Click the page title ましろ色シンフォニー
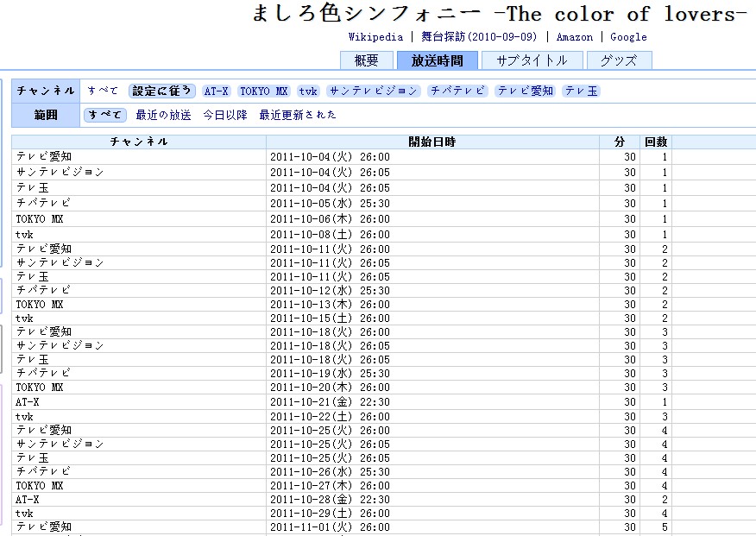756x536 pixels. coord(367,14)
